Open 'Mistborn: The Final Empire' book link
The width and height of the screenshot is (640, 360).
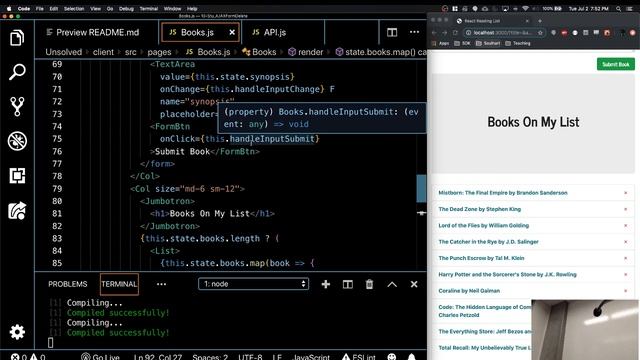point(503,193)
